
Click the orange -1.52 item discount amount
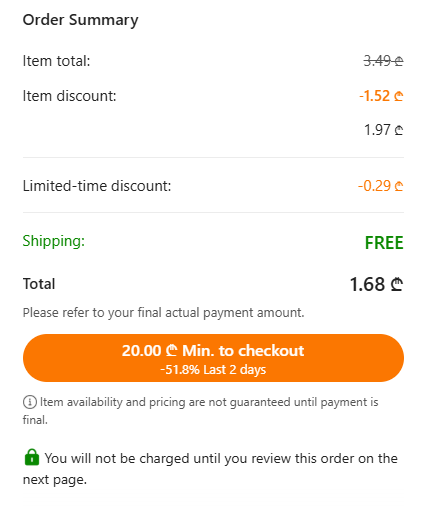(x=381, y=96)
